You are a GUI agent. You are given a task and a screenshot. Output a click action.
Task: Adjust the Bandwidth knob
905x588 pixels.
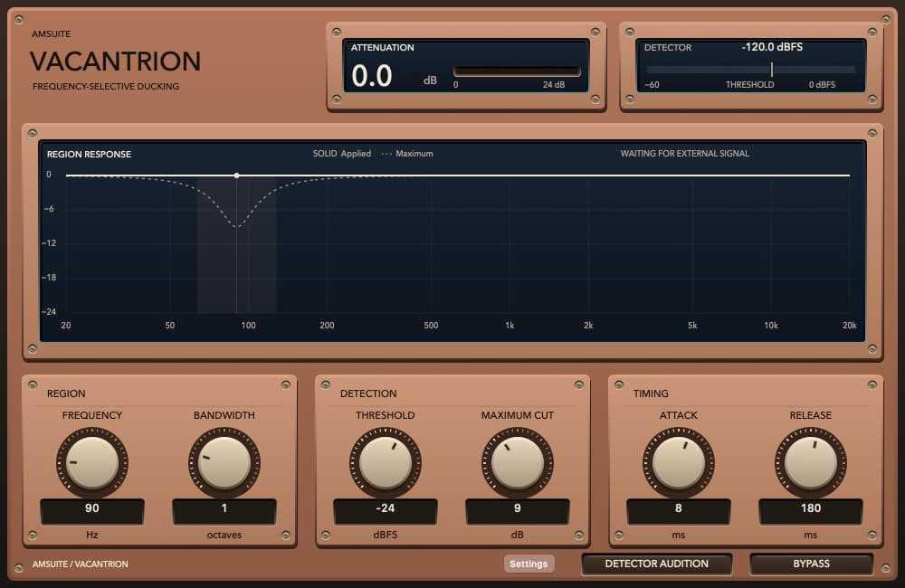click(224, 463)
